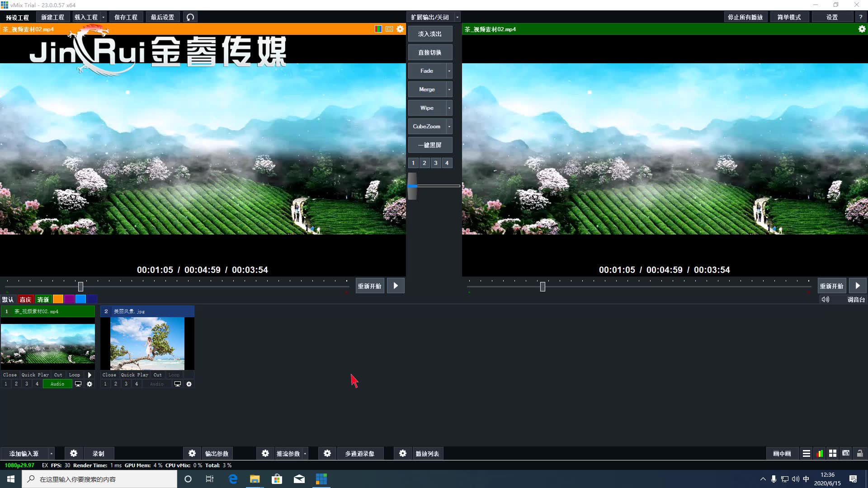Click the speaker icon beside 调音台

point(825,300)
